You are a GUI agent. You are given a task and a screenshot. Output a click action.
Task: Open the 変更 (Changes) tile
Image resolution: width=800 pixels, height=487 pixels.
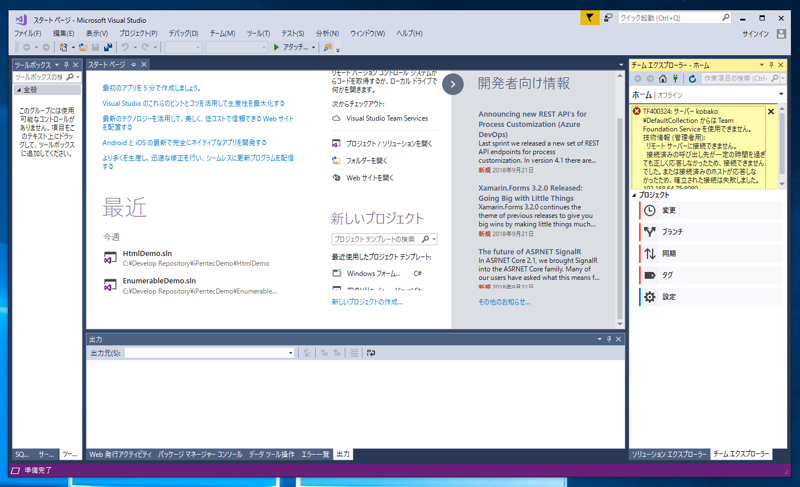(x=710, y=211)
